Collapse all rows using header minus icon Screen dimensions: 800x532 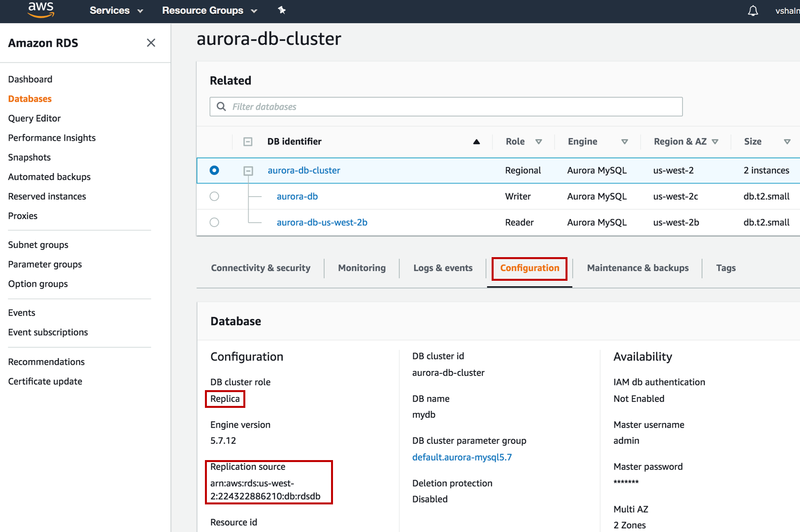(x=248, y=142)
